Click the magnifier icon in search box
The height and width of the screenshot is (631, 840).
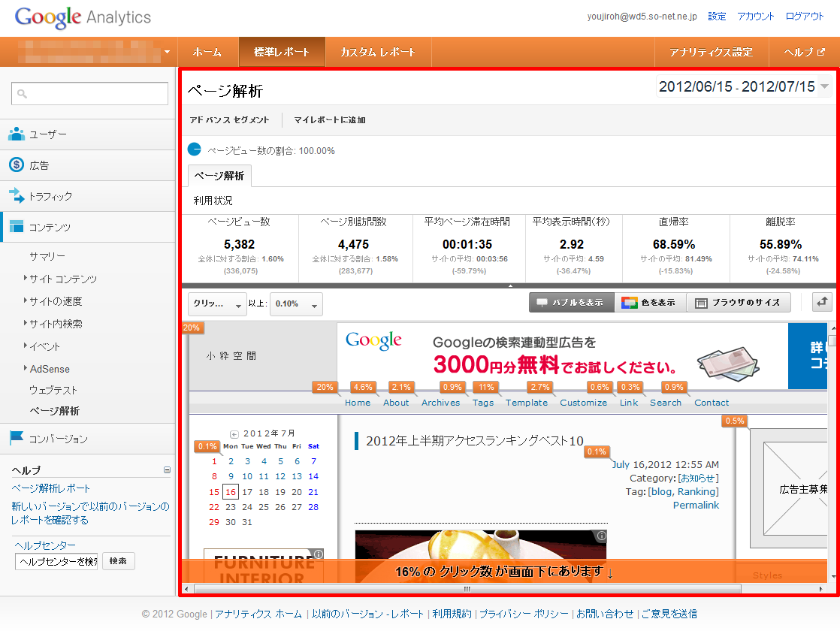coord(22,94)
